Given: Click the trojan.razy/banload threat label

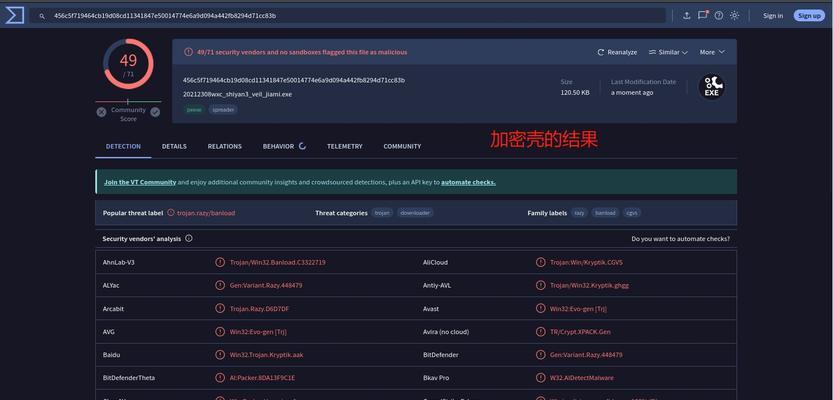Looking at the screenshot, I should click(206, 213).
